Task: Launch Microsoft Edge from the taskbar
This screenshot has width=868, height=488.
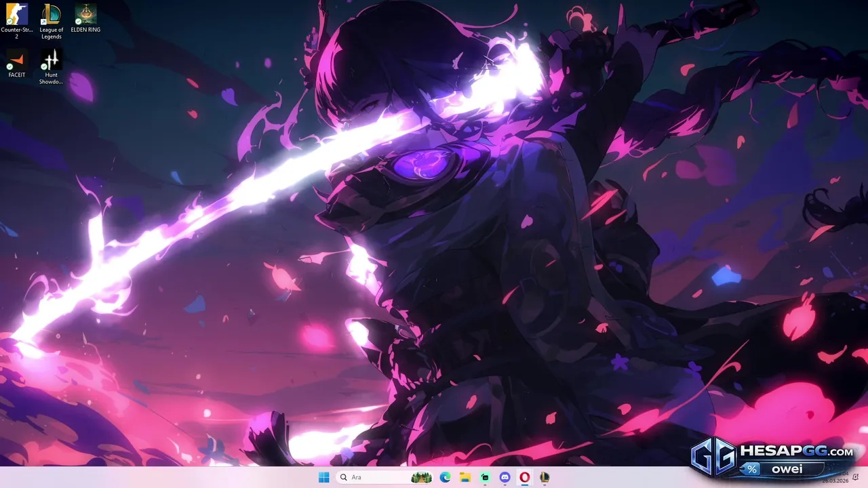Action: (445, 477)
